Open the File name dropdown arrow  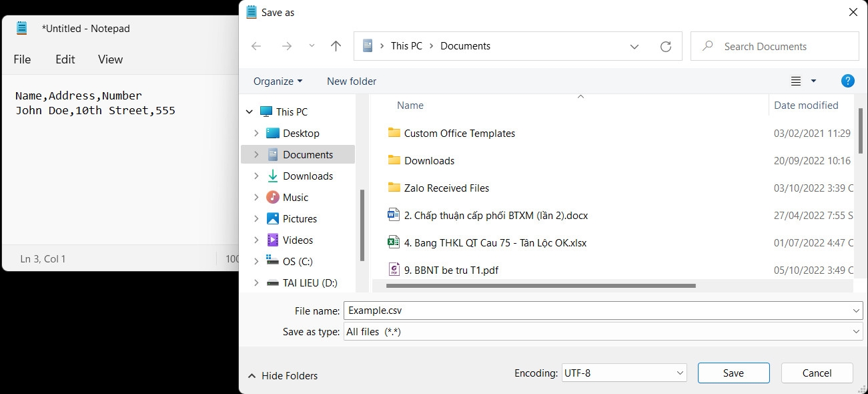857,311
